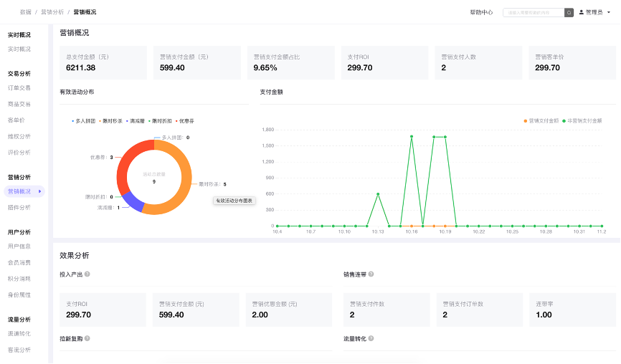Click the header search input field
621x364 pixels.
coord(533,12)
